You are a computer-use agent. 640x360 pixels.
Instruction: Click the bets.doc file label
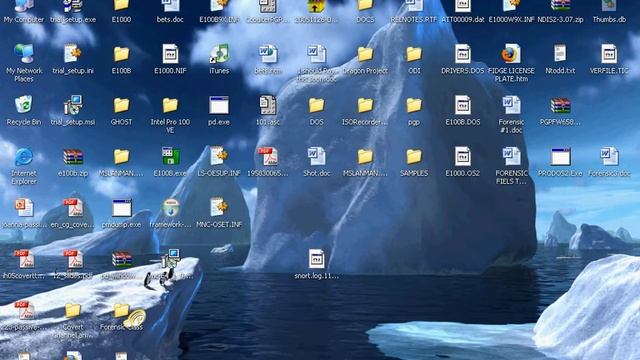170,19
